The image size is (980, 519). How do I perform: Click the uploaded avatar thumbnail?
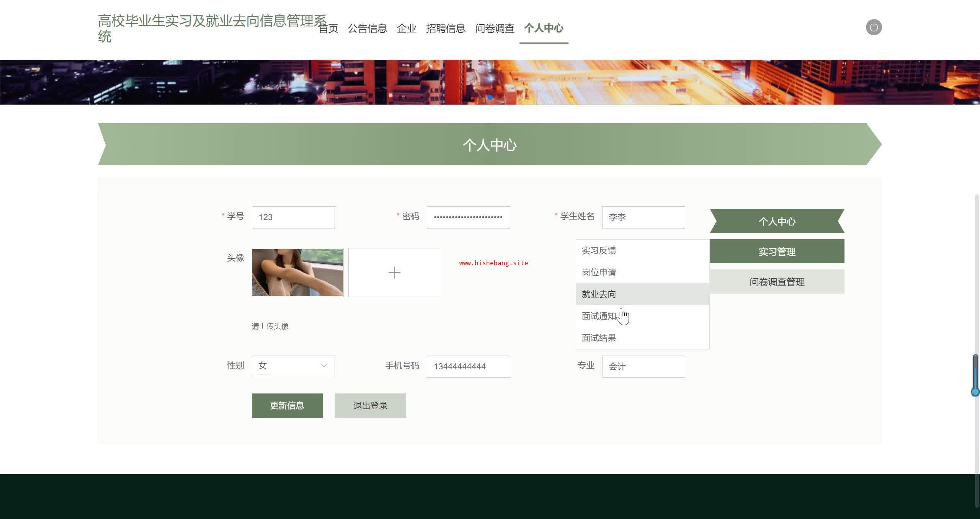click(x=297, y=273)
